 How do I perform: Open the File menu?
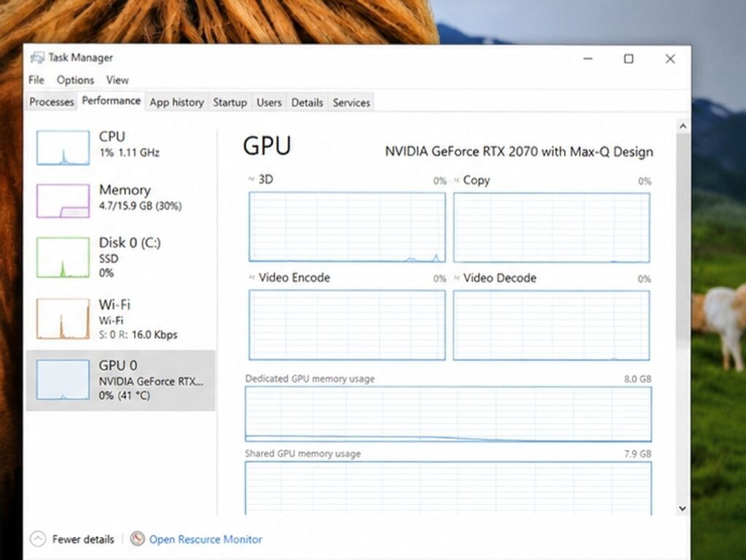(36, 80)
